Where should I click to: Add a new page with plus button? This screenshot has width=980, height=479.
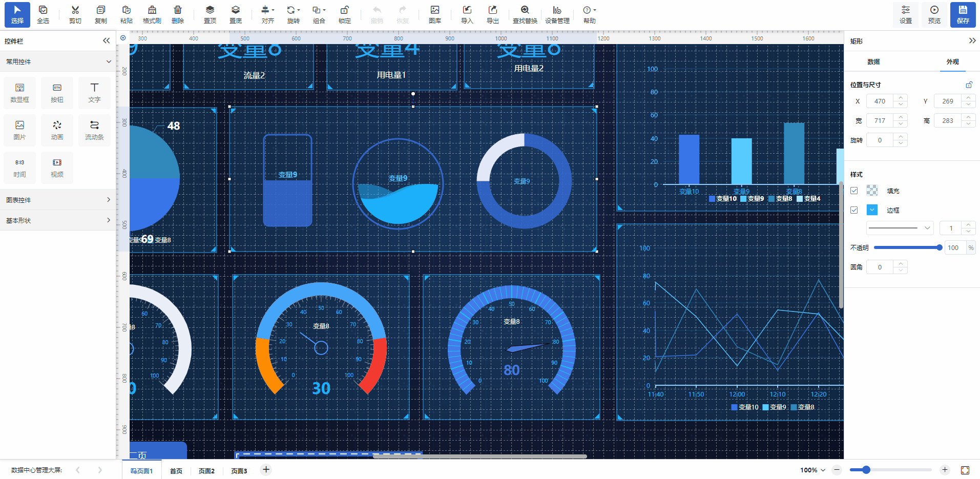[x=266, y=470]
